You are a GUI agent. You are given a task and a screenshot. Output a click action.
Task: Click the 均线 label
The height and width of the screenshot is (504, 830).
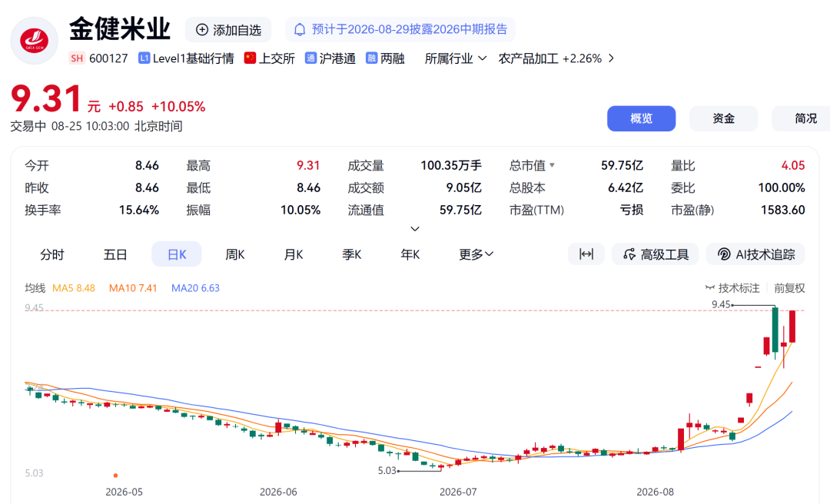tap(35, 288)
